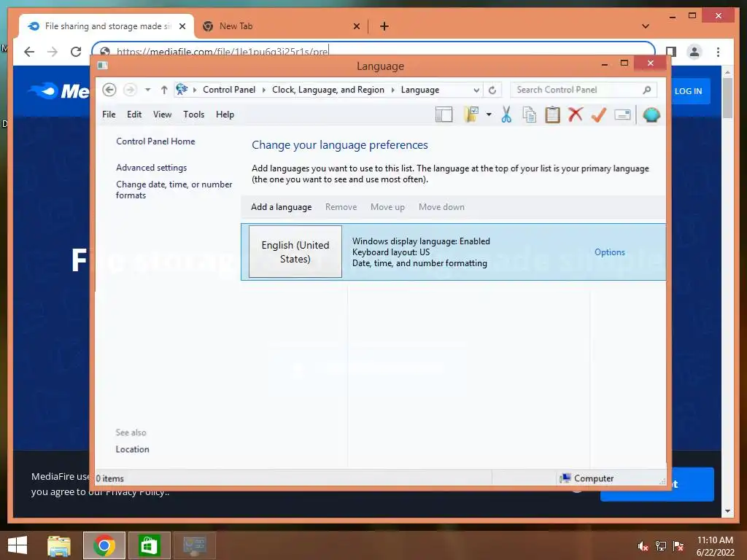Open the View menu
This screenshot has width=747, height=560.
pyautogui.click(x=162, y=114)
